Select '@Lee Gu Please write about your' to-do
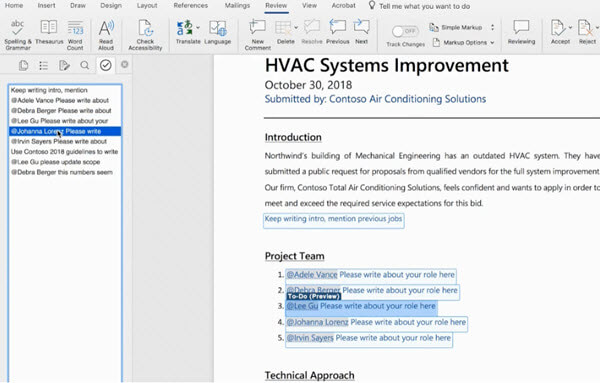The width and height of the screenshot is (600, 383). click(65, 121)
